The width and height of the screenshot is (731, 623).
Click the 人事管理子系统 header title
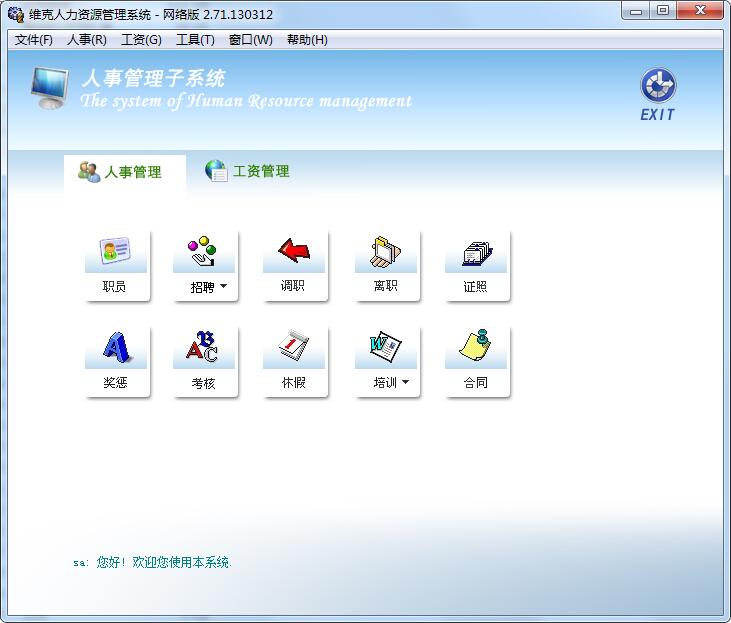tap(153, 78)
